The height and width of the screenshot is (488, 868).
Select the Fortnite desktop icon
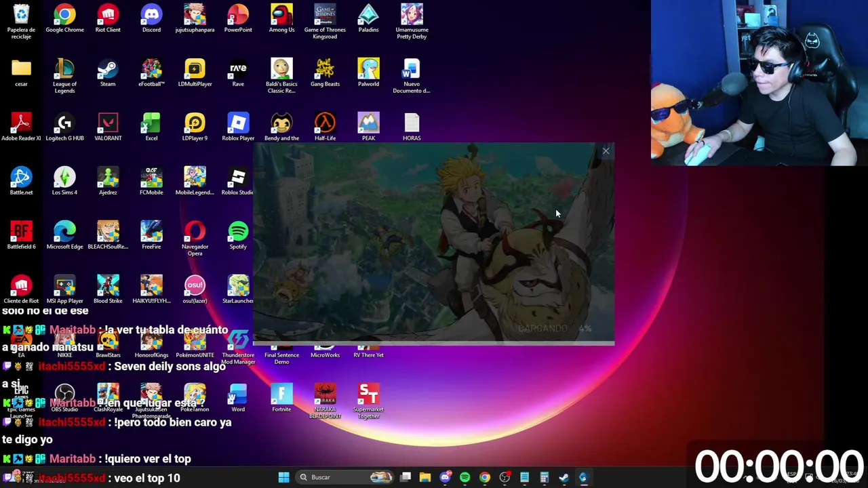click(281, 398)
